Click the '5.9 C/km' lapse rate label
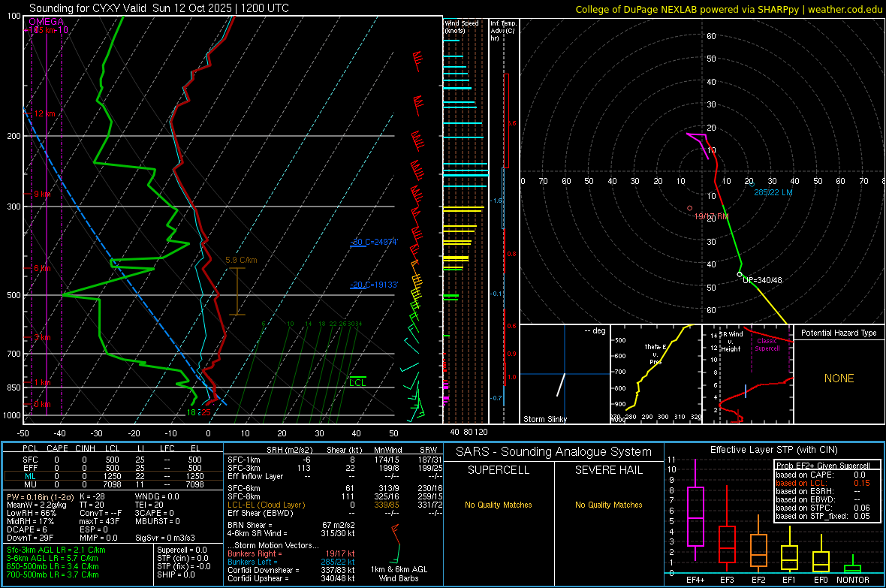 coord(241,260)
